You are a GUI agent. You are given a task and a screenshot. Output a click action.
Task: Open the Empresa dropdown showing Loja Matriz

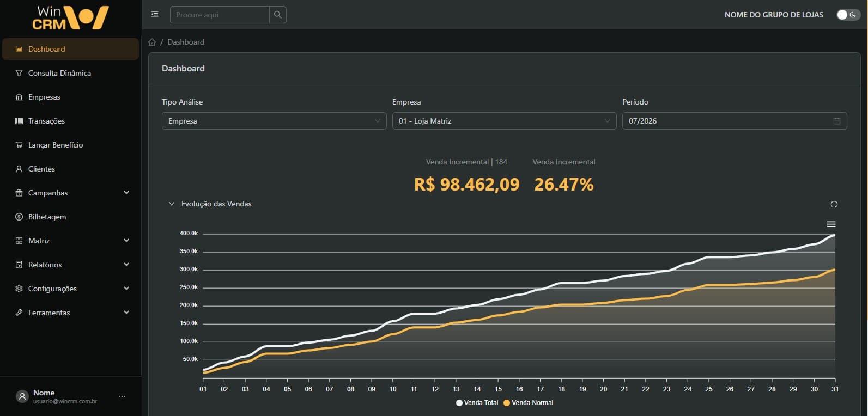click(x=504, y=121)
